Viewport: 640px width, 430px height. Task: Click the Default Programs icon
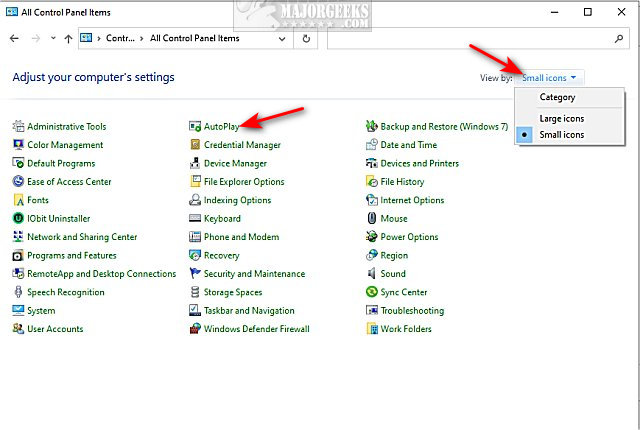(18, 163)
